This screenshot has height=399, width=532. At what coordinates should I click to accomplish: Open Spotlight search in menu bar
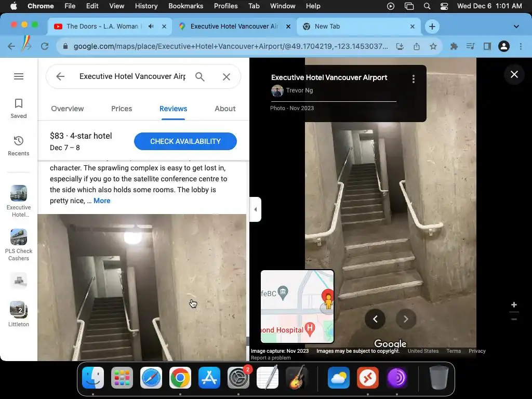427,6
